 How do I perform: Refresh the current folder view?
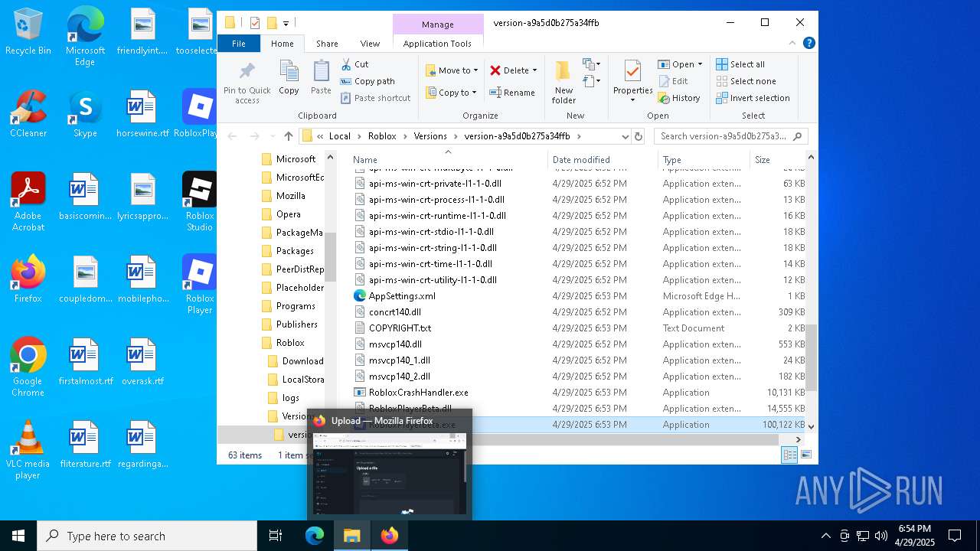point(639,136)
